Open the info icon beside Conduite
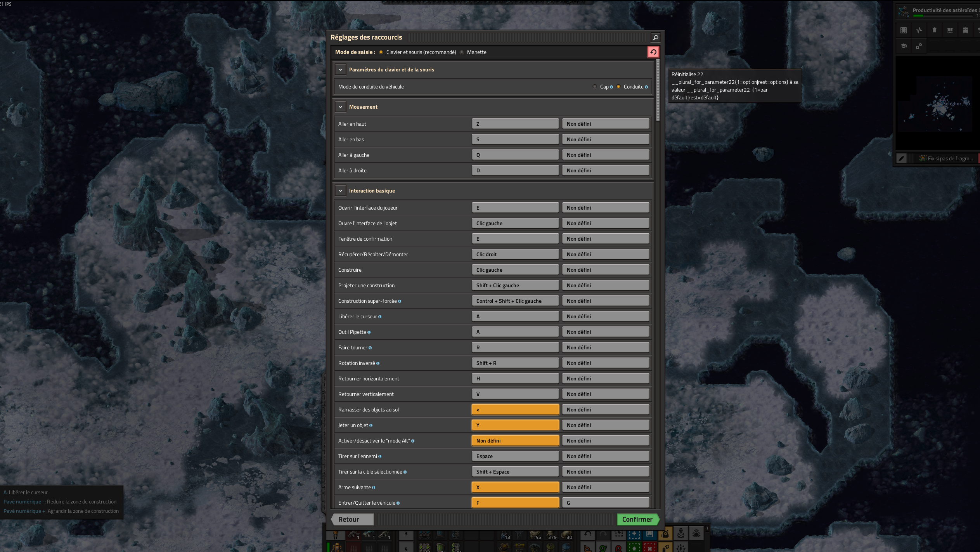The image size is (980, 552). point(646,87)
